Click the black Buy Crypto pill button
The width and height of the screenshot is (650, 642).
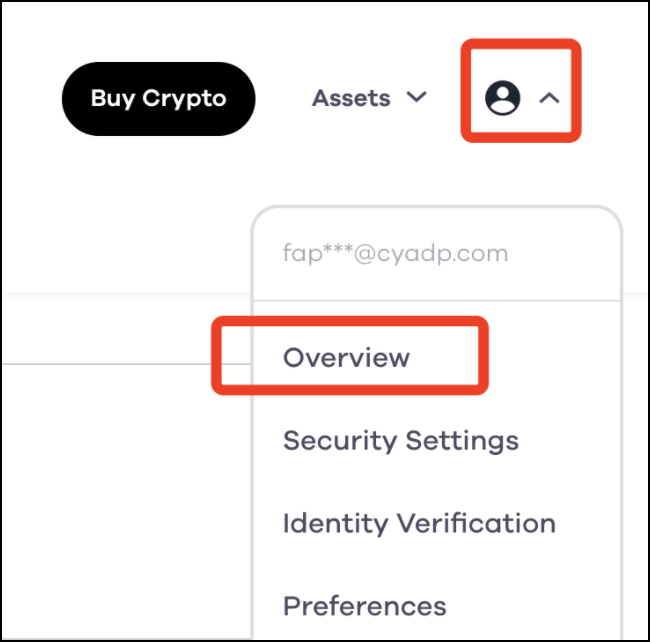pyautogui.click(x=158, y=99)
